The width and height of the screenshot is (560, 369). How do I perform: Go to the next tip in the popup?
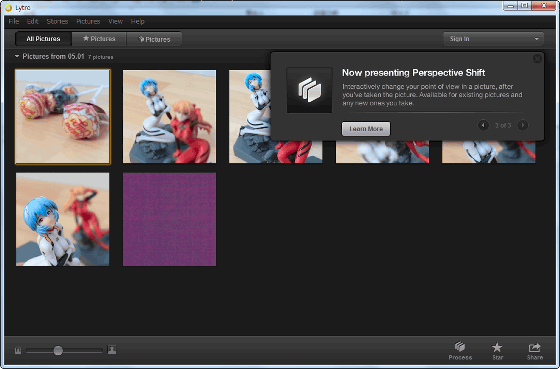[522, 125]
